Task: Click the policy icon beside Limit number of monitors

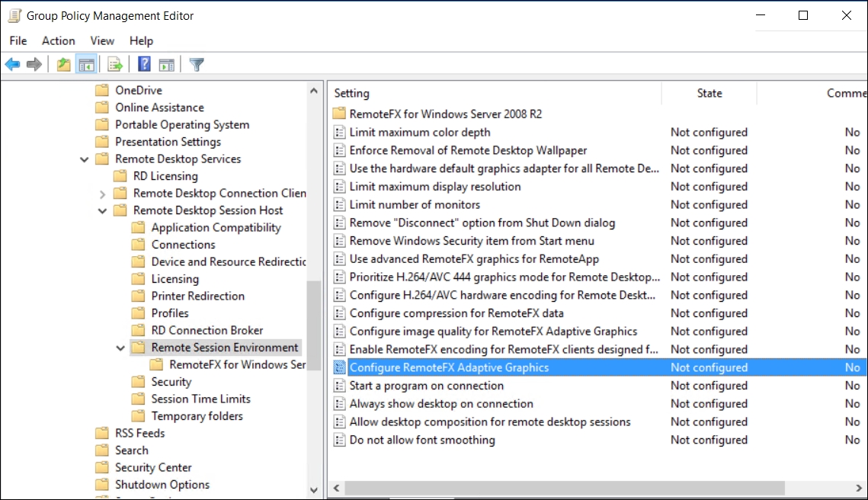Action: [340, 205]
